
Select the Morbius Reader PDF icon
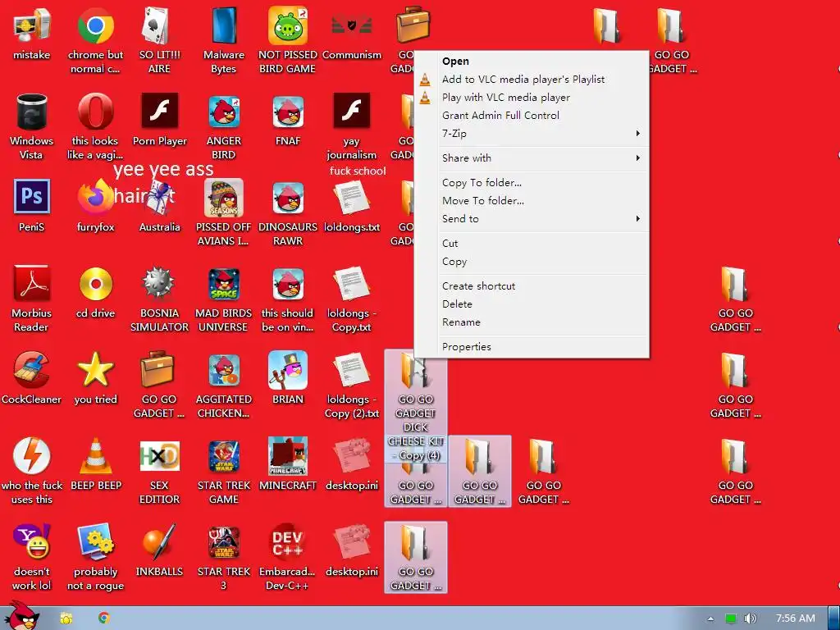31,299
